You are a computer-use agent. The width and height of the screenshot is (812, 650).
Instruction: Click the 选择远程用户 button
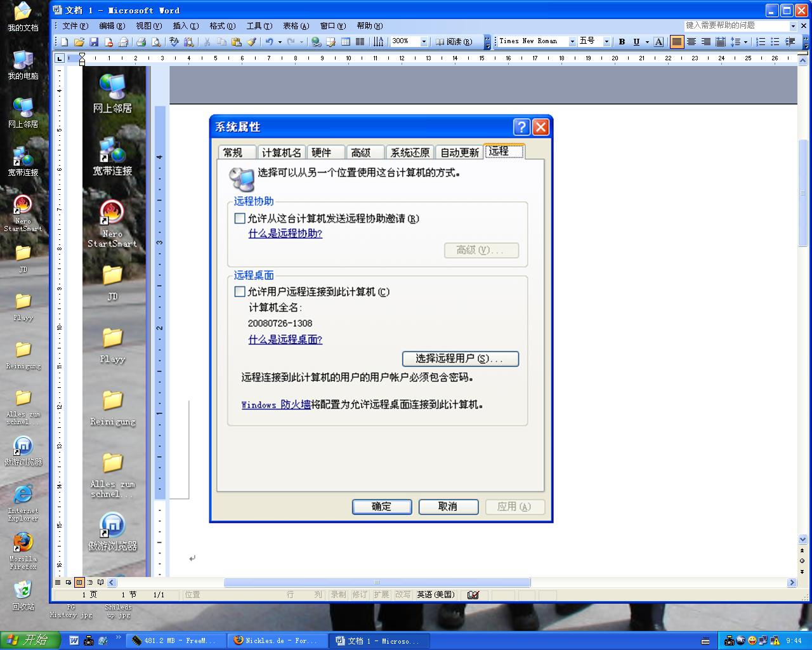pos(460,359)
